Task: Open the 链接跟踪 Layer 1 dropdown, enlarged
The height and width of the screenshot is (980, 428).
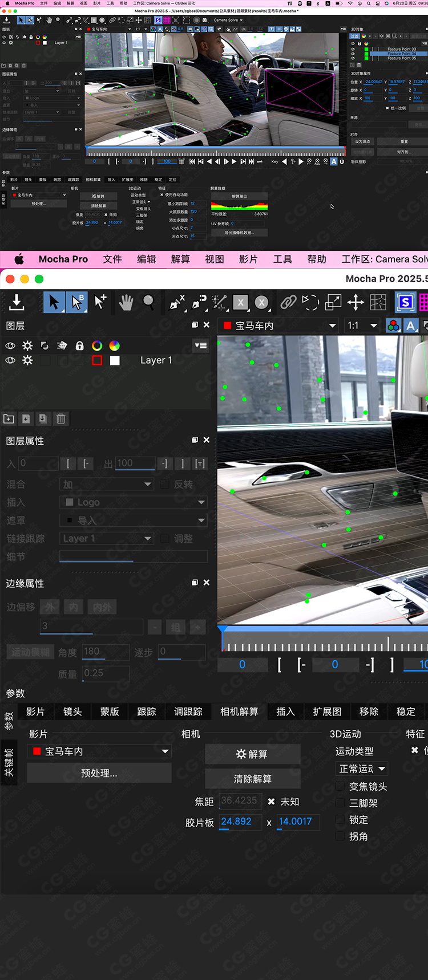Action: [x=107, y=539]
